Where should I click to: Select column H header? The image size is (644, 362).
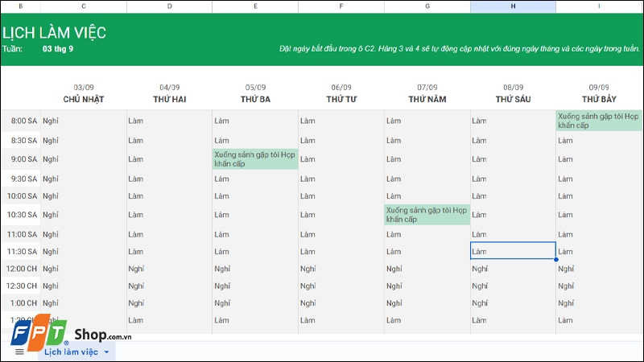coord(513,6)
